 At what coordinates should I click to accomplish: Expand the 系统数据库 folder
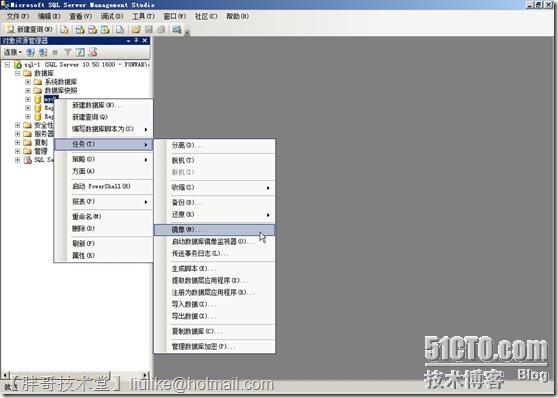click(x=28, y=82)
